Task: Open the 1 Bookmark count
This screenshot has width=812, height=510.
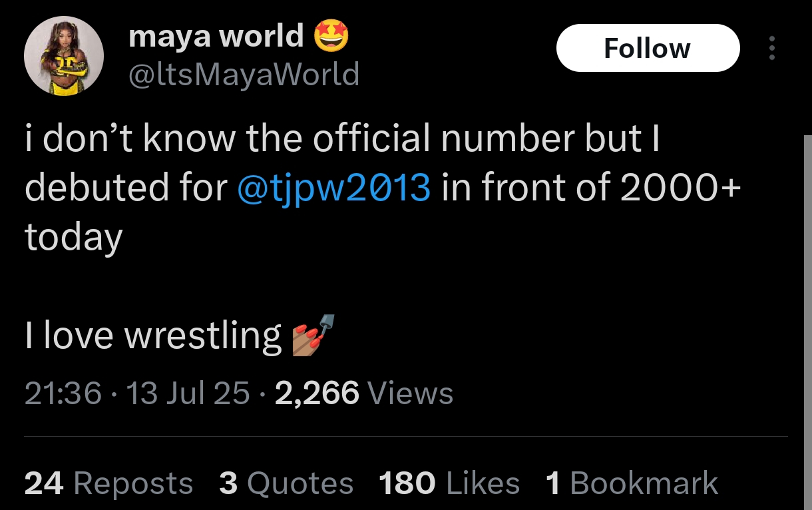Action: click(632, 483)
